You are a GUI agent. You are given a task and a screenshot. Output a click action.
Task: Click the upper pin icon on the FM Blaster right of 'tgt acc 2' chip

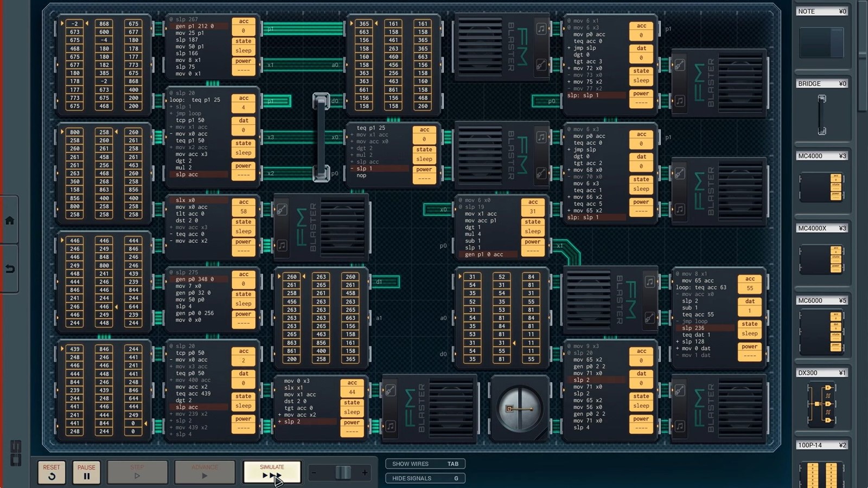[680, 174]
